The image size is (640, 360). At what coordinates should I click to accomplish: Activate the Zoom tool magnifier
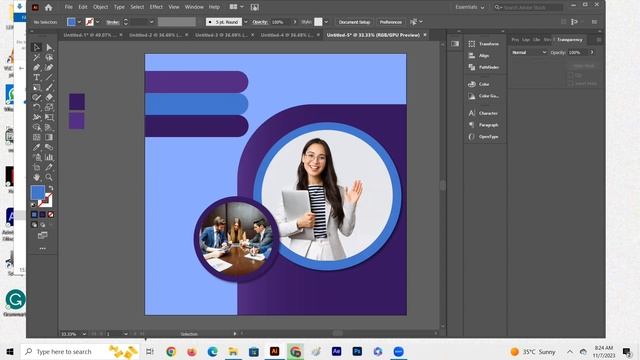pyautogui.click(x=49, y=177)
